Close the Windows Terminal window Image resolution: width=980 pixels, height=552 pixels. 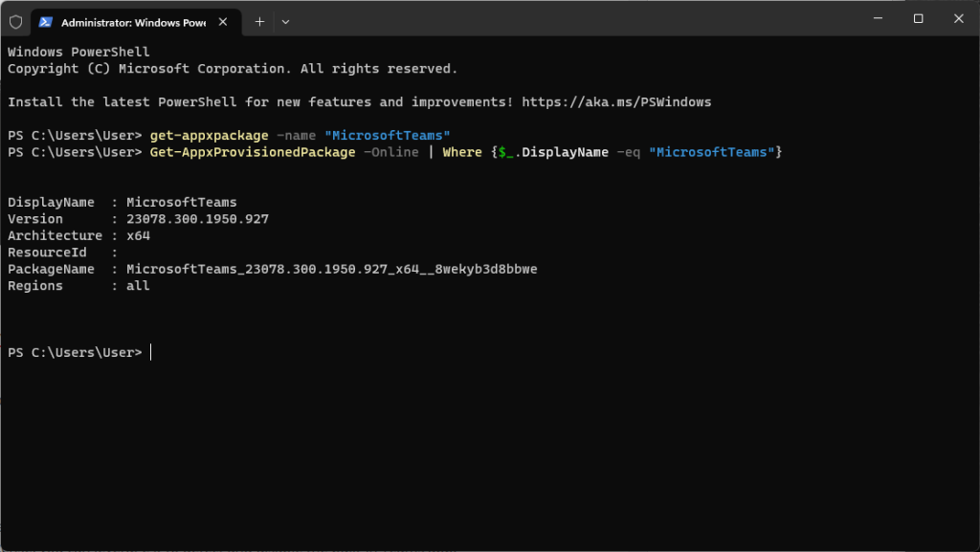[x=958, y=19]
